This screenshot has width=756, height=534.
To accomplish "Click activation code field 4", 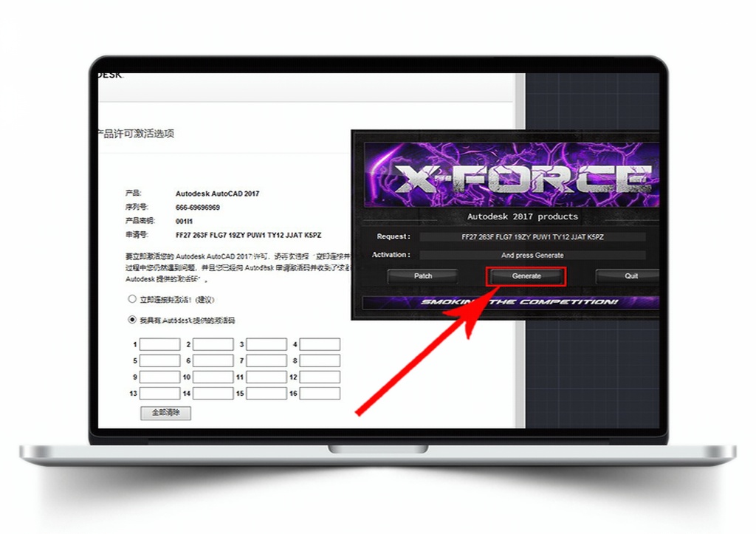I will click(x=320, y=344).
